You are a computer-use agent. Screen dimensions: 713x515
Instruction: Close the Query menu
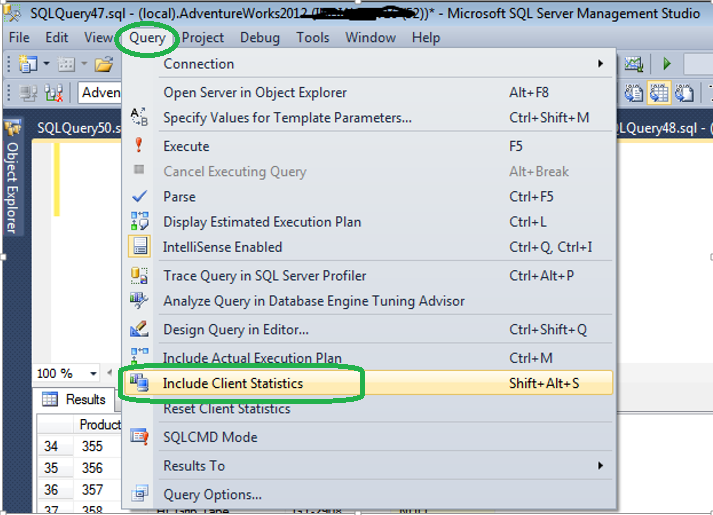coord(147,37)
